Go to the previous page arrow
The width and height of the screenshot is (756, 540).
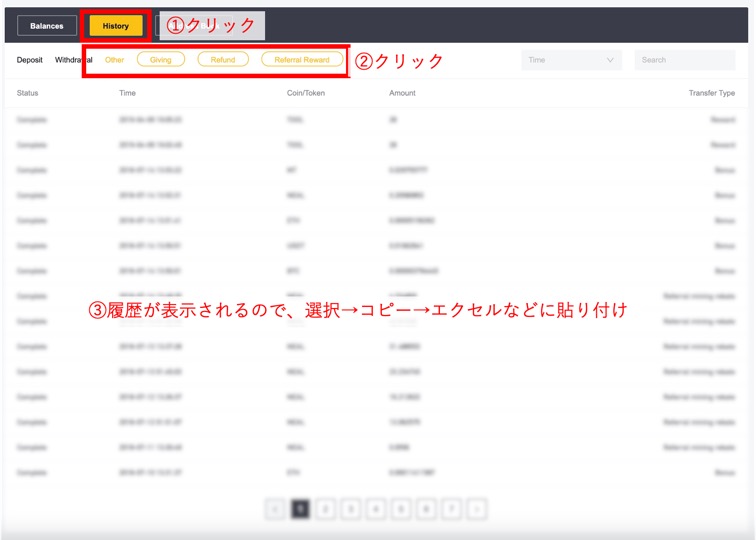(x=275, y=509)
